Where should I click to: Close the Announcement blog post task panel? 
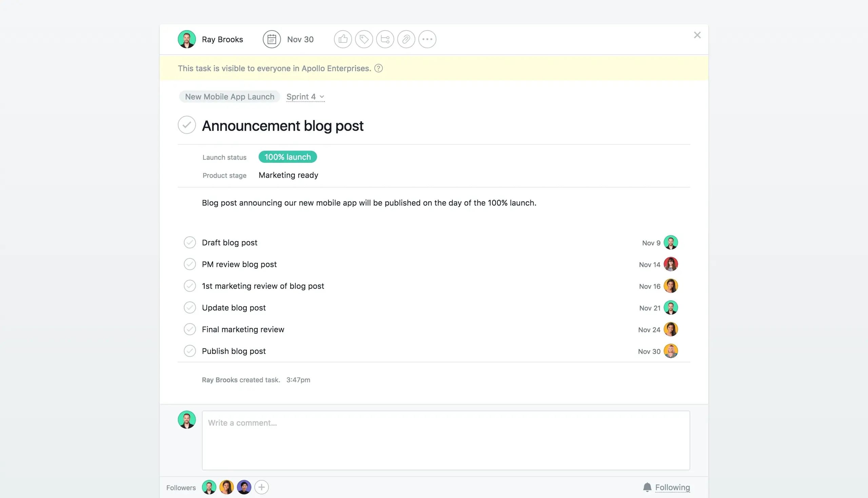click(x=697, y=35)
